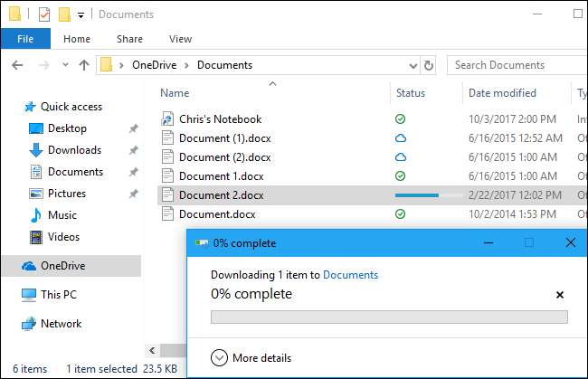Cancel the download with the small X
588x379 pixels.
[559, 295]
